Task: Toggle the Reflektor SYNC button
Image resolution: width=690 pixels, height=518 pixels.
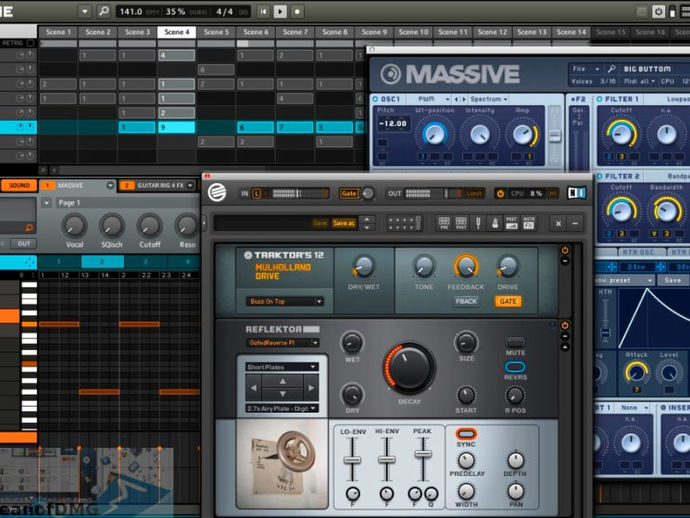Action: tap(466, 434)
